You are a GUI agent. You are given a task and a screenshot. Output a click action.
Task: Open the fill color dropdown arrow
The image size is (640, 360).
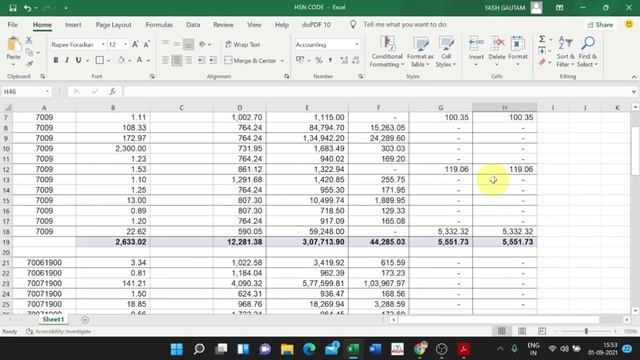130,61
